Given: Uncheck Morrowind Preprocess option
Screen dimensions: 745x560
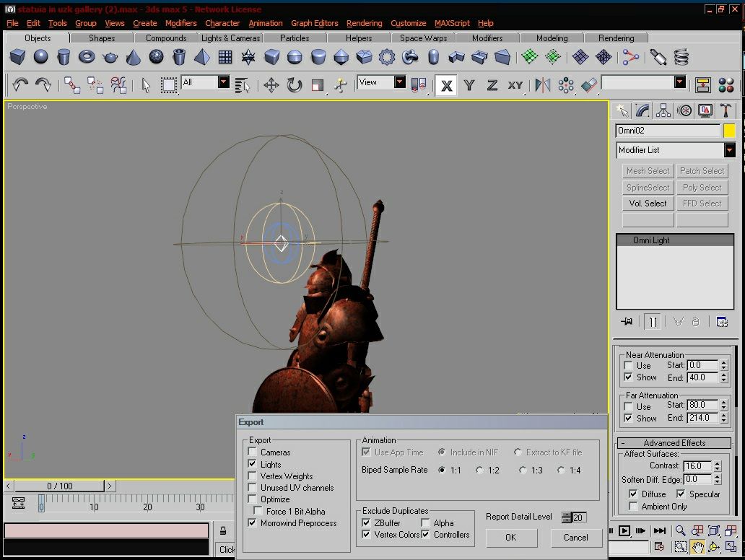Looking at the screenshot, I should click(252, 522).
